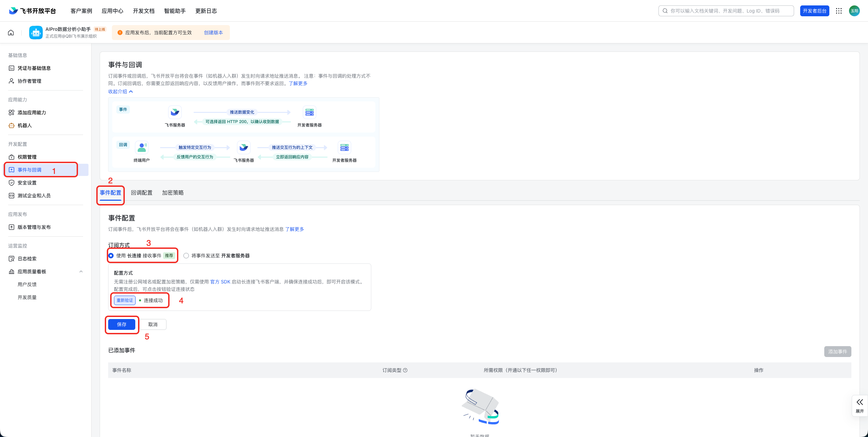Open 客户案例 in top navigation
Viewport: 868px width, 437px height.
tap(81, 11)
